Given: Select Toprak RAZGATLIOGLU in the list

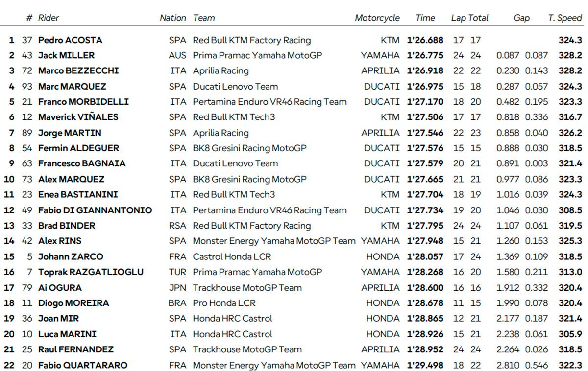Looking at the screenshot, I should point(91,272).
